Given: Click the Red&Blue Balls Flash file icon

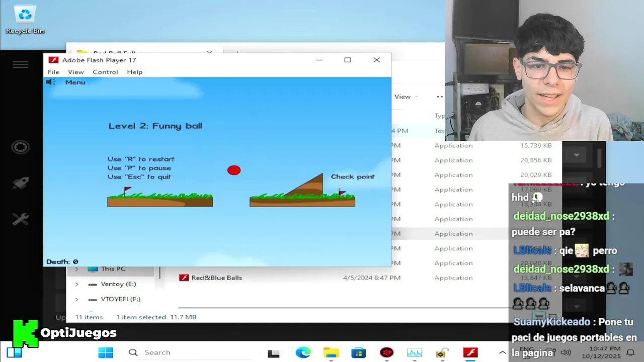Looking at the screenshot, I should [x=184, y=278].
